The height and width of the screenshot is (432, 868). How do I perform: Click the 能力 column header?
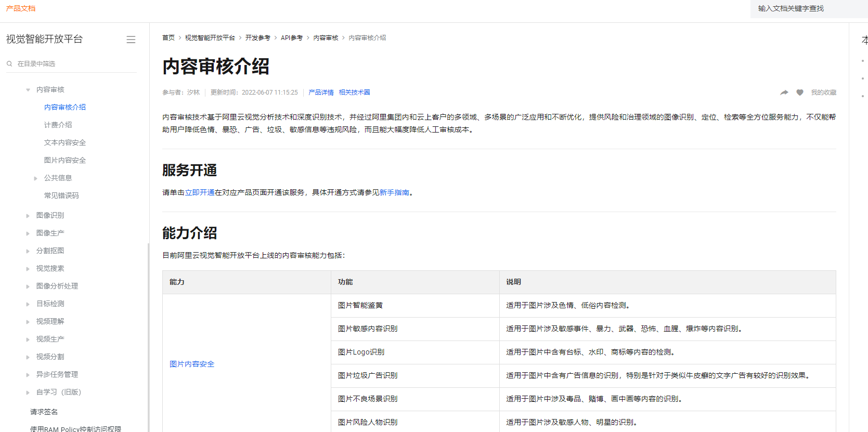[x=247, y=282]
